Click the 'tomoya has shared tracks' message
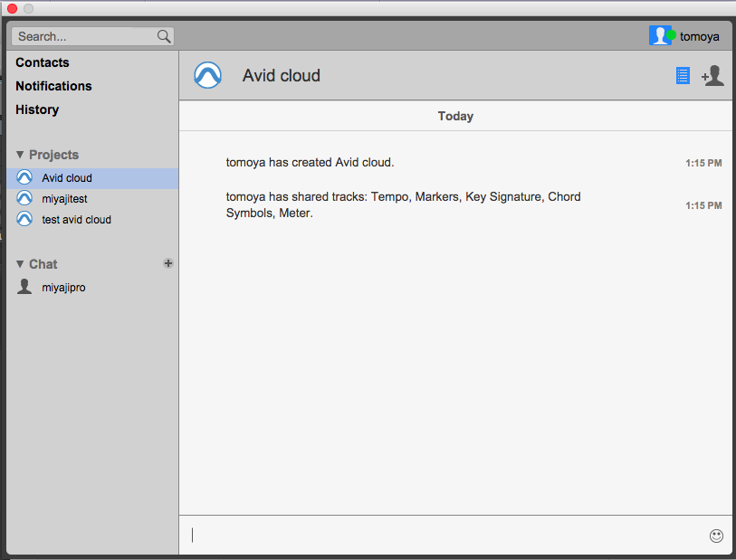Image resolution: width=736 pixels, height=560 pixels. pyautogui.click(x=403, y=205)
